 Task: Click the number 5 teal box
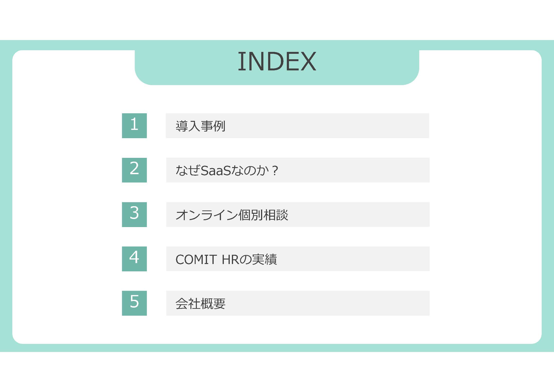pyautogui.click(x=134, y=303)
